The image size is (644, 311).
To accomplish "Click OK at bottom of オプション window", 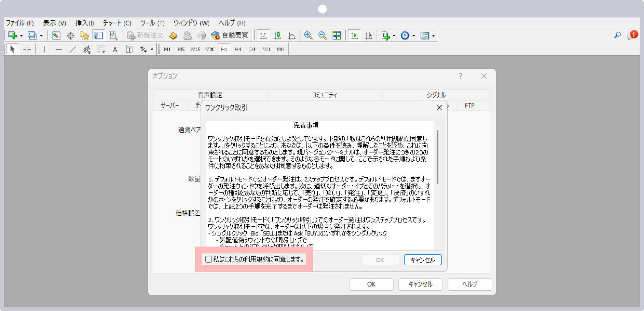I will (x=371, y=284).
